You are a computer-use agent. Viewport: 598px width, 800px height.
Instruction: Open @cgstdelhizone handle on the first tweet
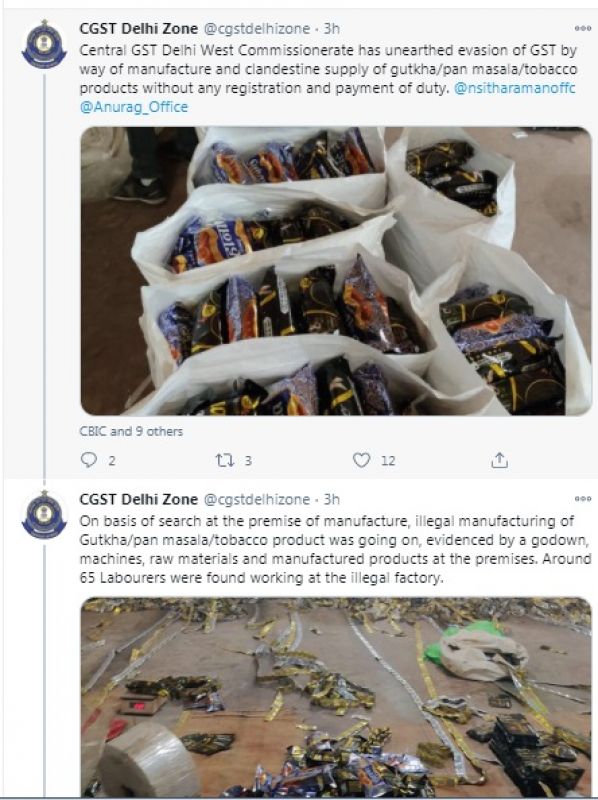(x=257, y=29)
